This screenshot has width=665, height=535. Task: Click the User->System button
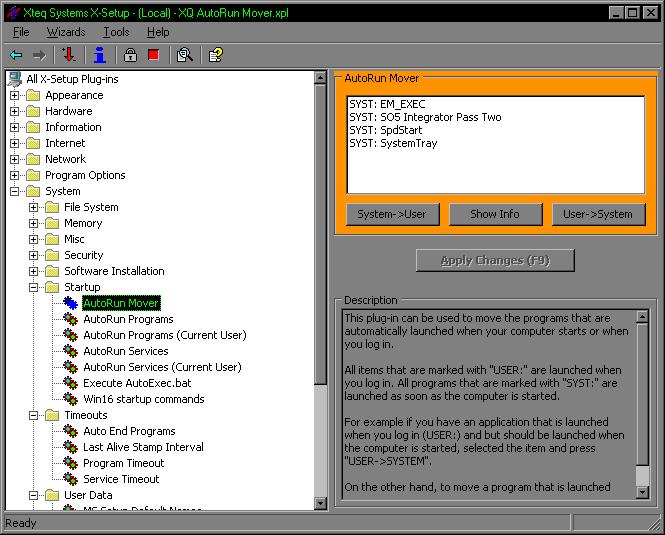click(x=598, y=214)
